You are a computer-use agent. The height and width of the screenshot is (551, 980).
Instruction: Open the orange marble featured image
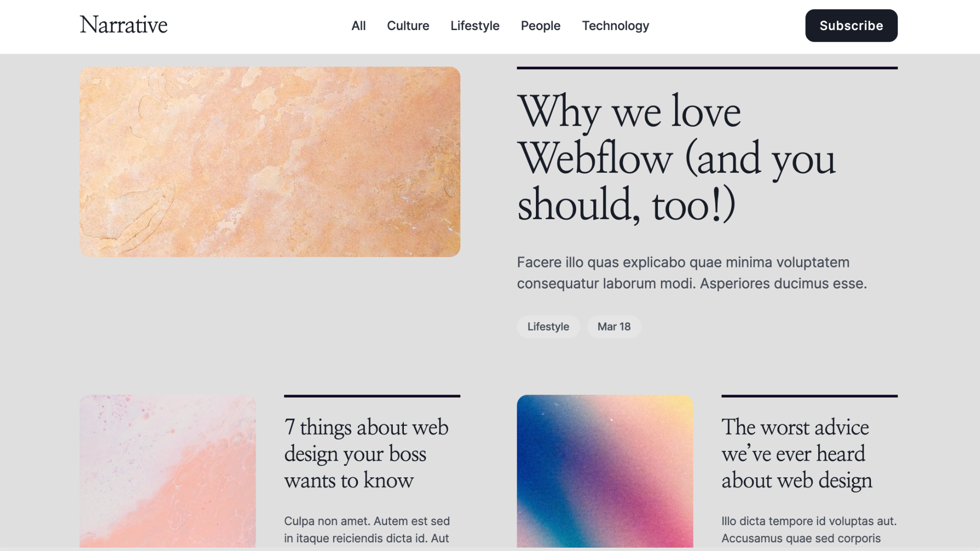270,162
